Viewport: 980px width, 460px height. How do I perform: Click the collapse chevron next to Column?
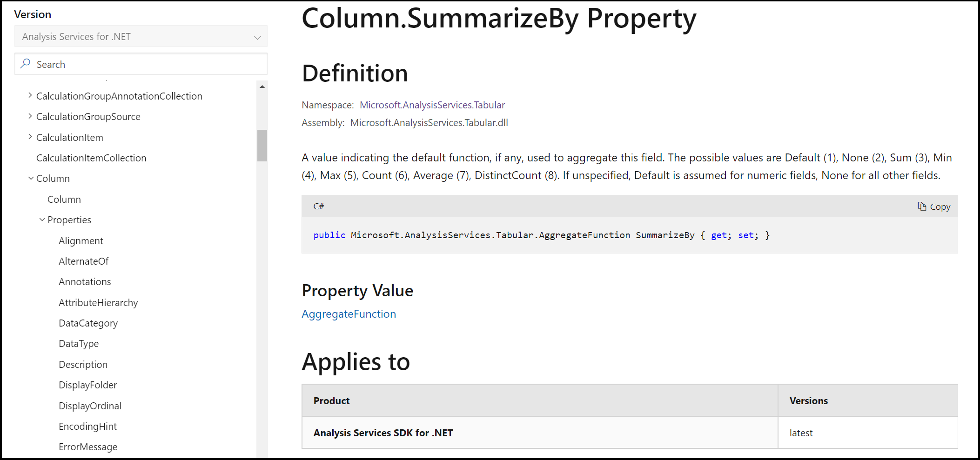point(30,178)
